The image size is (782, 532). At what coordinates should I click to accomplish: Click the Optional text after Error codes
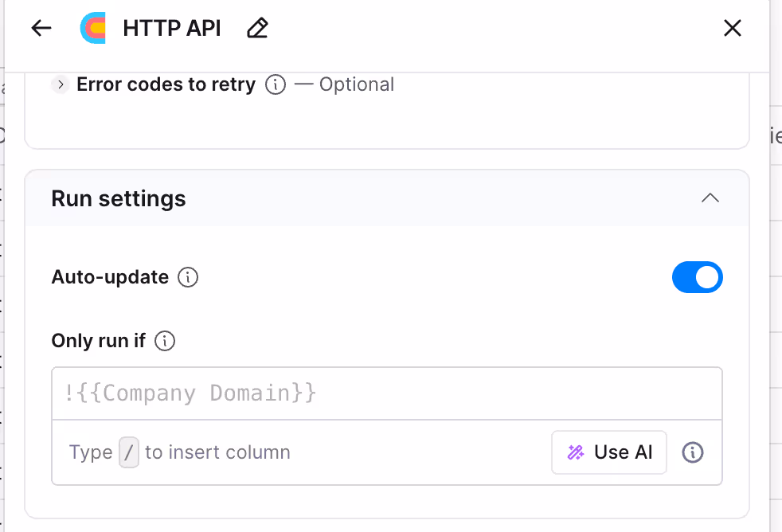pos(356,84)
